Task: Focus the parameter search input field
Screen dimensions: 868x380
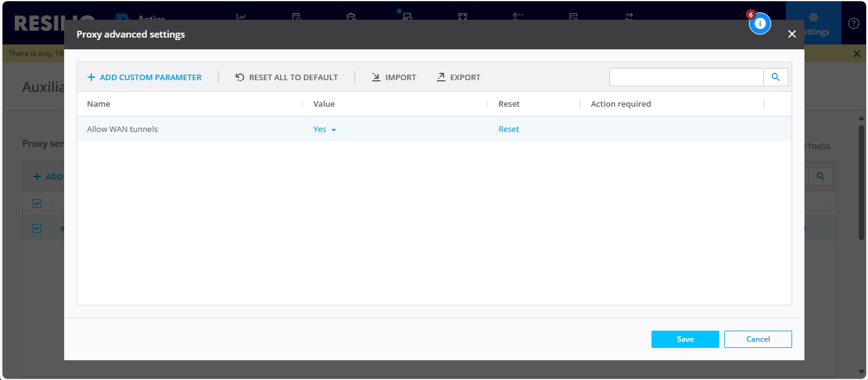Action: click(x=686, y=77)
